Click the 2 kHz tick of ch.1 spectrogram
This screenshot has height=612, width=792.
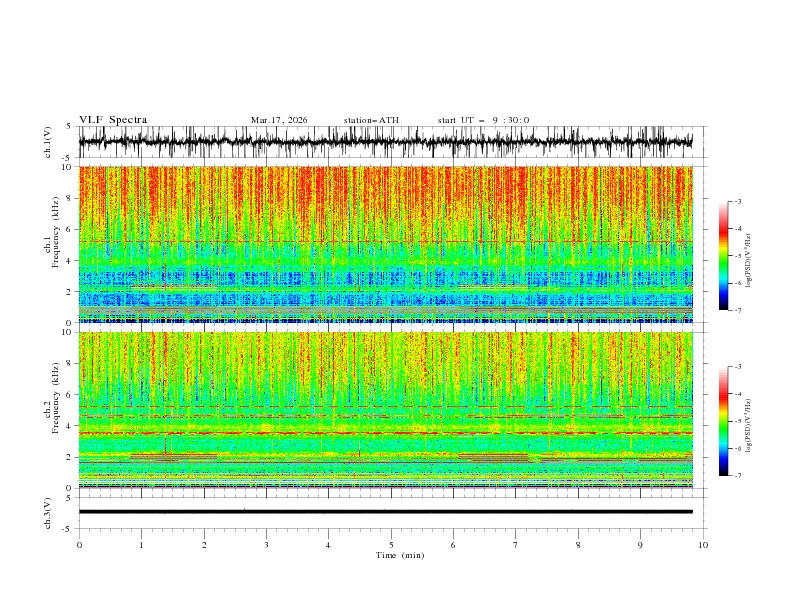(x=71, y=291)
